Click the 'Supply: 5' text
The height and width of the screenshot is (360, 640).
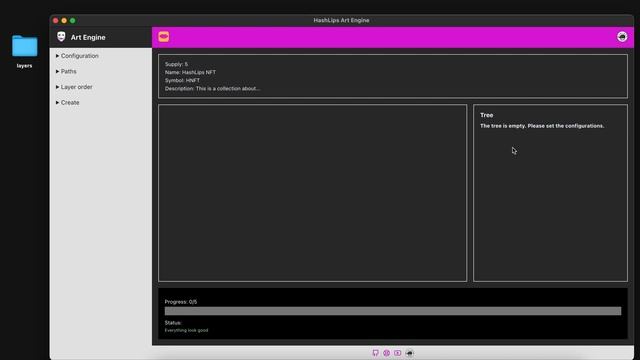coord(176,64)
